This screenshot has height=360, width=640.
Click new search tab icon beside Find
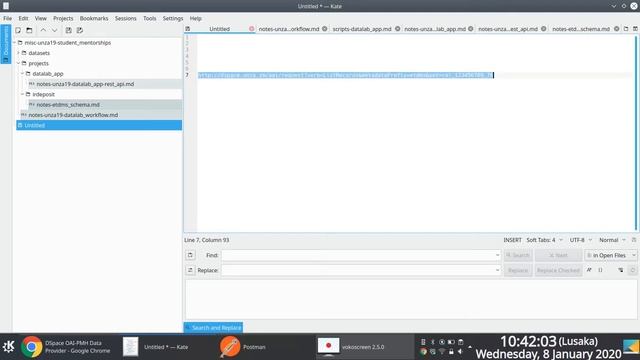click(x=190, y=255)
